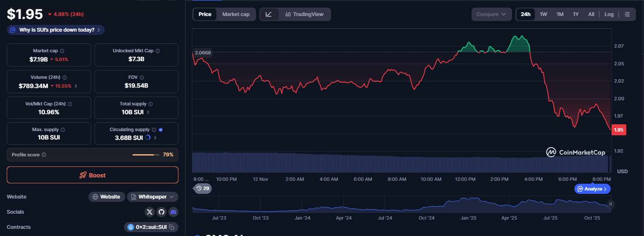This screenshot has height=236, width=644.
Task: Click the Volume (24h) info icon
Action: 65,77
